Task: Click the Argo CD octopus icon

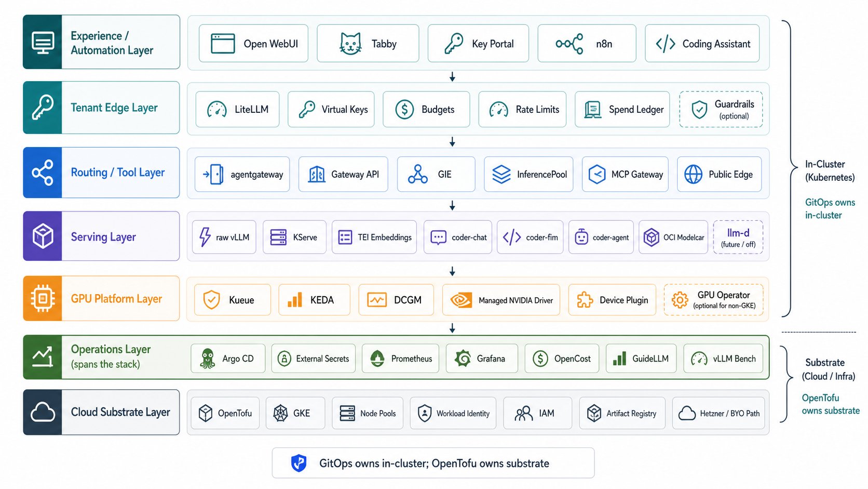Action: tap(208, 359)
